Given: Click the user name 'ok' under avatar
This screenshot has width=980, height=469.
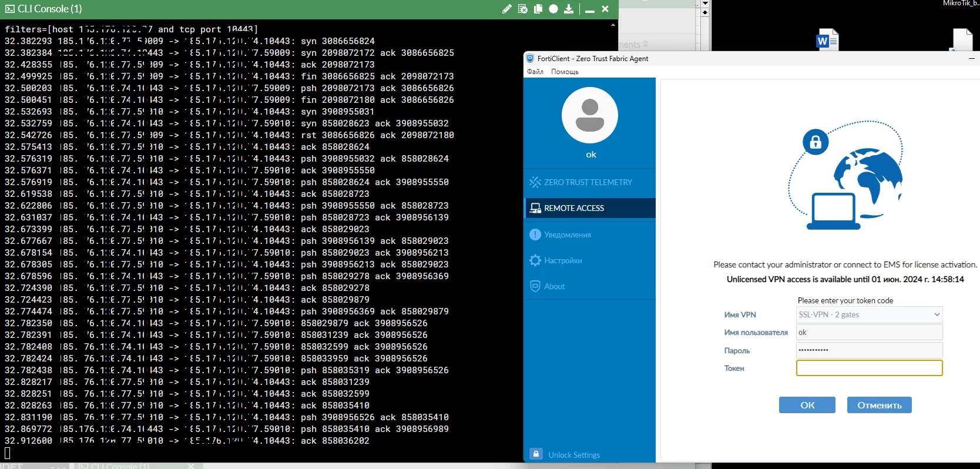Looking at the screenshot, I should [591, 155].
